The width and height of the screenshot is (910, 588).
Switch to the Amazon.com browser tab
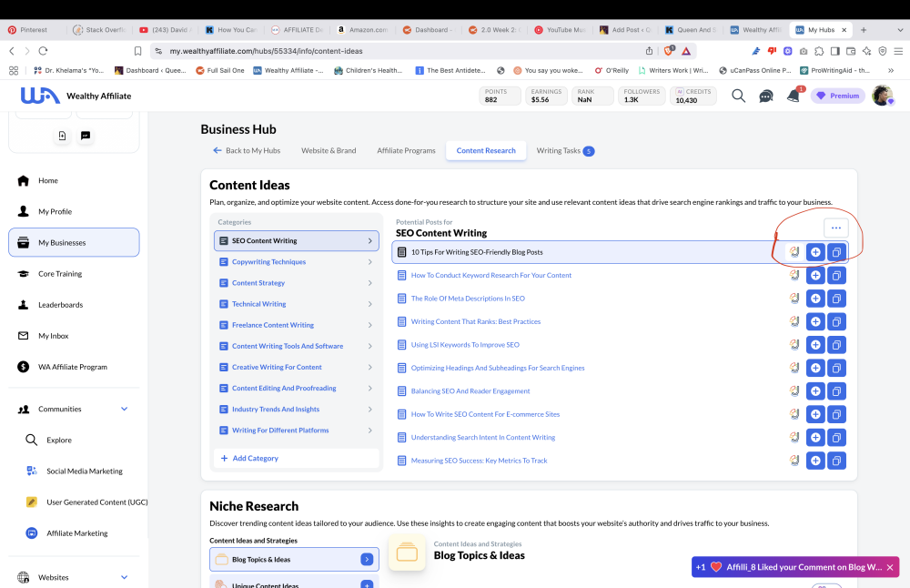click(363, 30)
